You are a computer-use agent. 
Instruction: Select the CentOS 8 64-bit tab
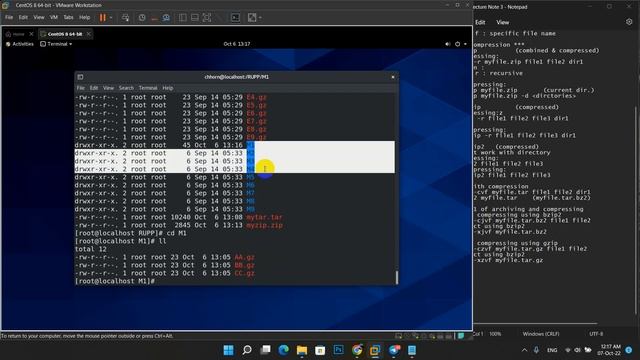coord(64,34)
